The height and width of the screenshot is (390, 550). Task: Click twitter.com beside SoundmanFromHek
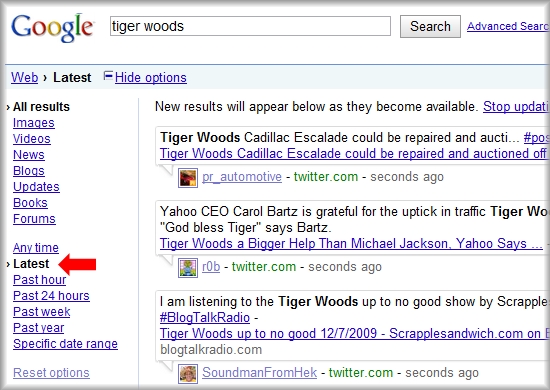361,372
